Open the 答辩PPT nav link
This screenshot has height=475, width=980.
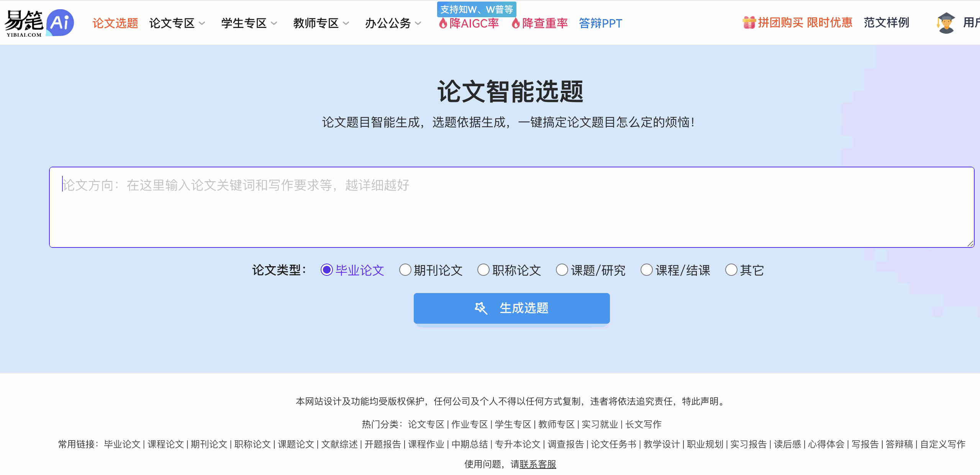(x=600, y=23)
